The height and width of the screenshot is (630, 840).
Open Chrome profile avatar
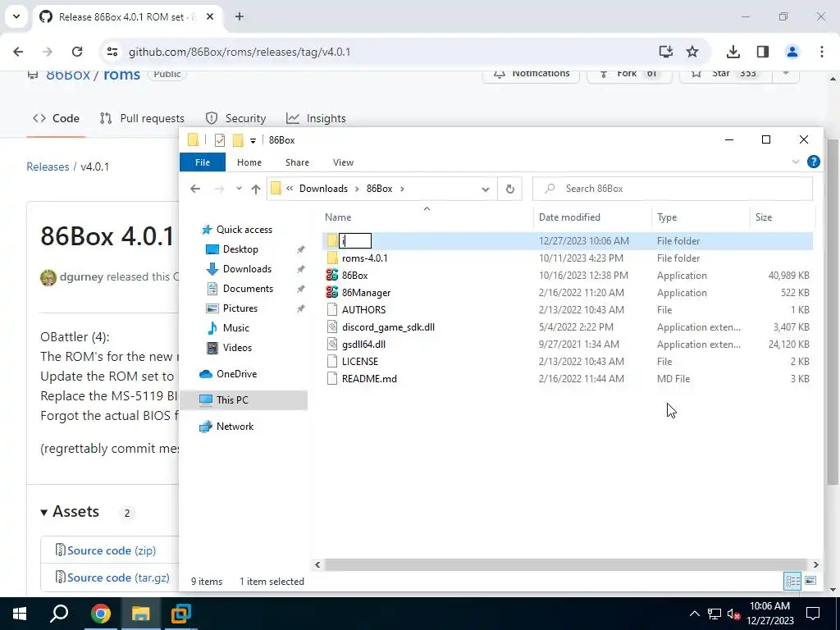coord(792,52)
